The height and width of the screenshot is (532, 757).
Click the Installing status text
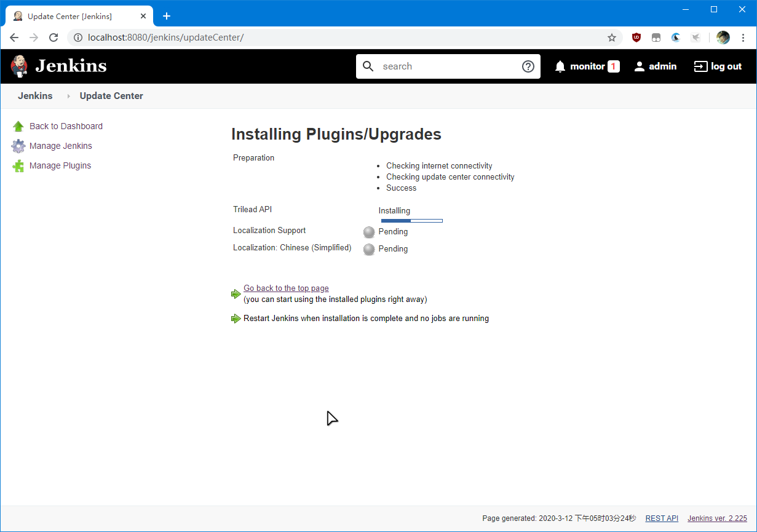click(394, 210)
